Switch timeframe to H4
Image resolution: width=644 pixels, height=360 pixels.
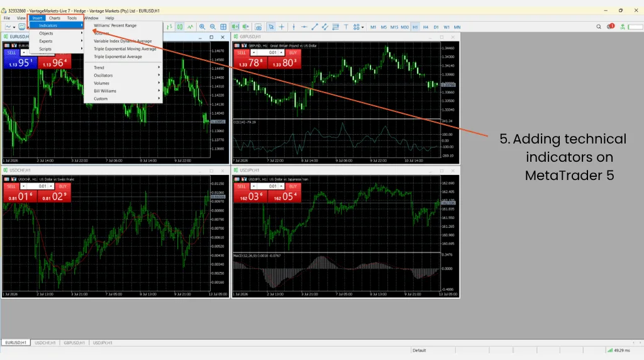426,27
